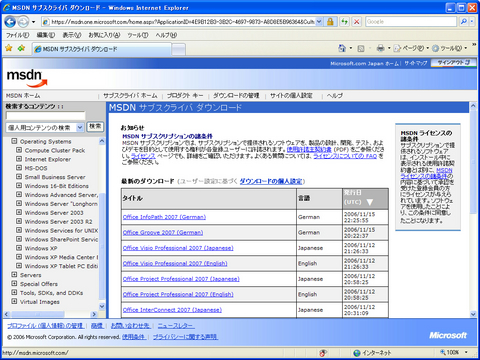This screenshot has width=480, height=360.
Task: Click the main page scroll down arrow
Action: pyautogui.click(x=473, y=314)
